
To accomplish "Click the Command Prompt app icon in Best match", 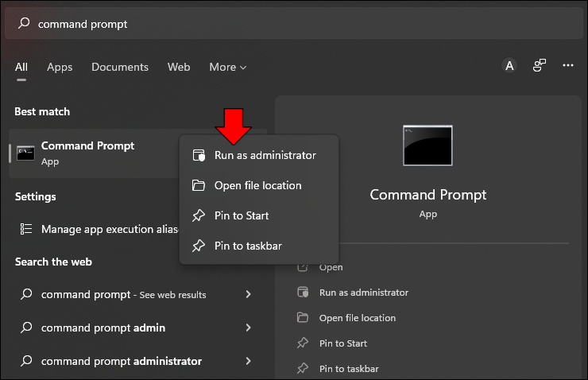I will (25, 153).
